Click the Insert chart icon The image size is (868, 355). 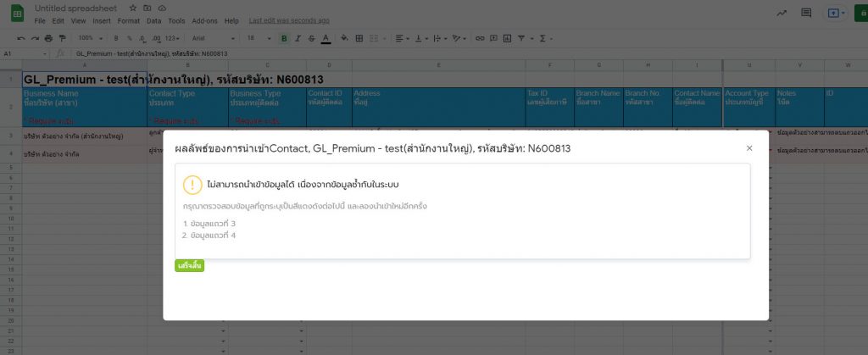(507, 38)
